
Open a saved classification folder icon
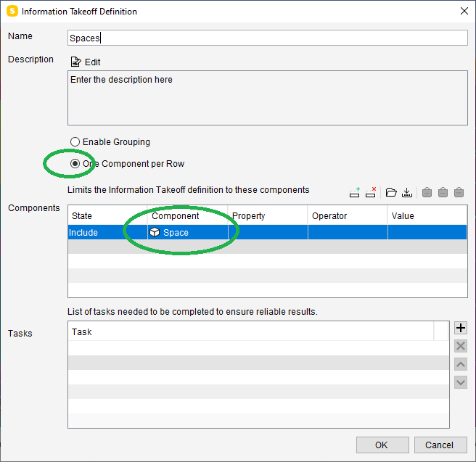pyautogui.click(x=391, y=192)
